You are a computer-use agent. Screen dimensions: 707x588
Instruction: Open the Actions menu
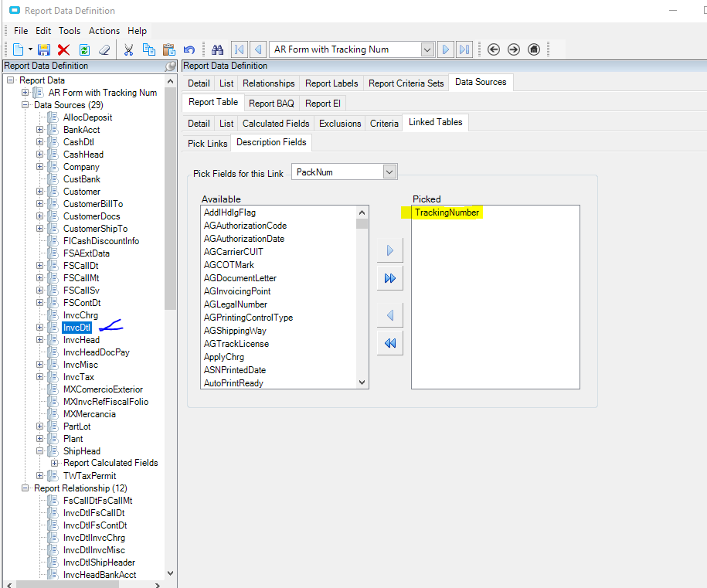[x=104, y=31]
